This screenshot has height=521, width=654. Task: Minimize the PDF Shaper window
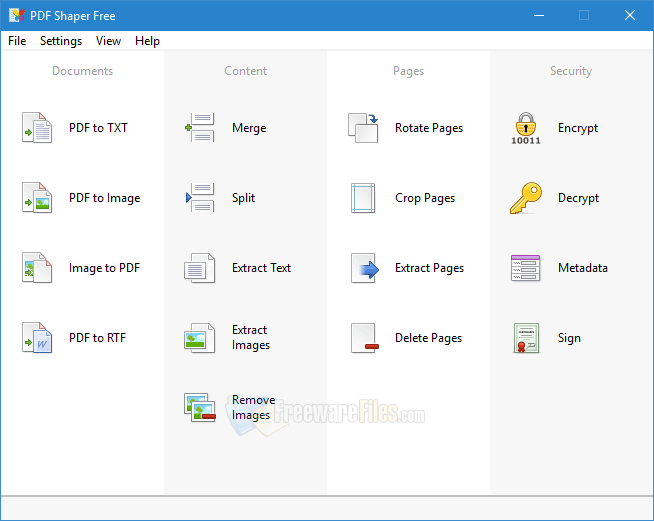(x=539, y=15)
